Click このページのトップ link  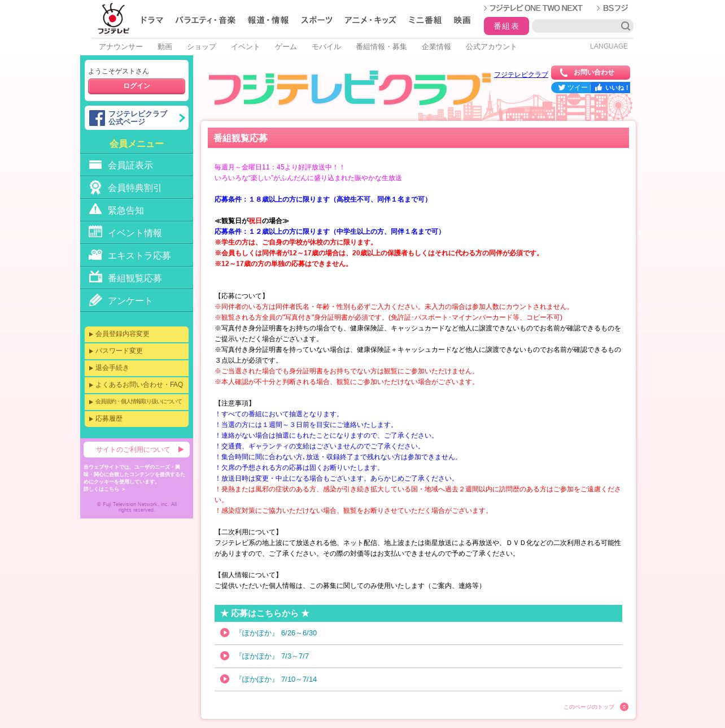(589, 707)
